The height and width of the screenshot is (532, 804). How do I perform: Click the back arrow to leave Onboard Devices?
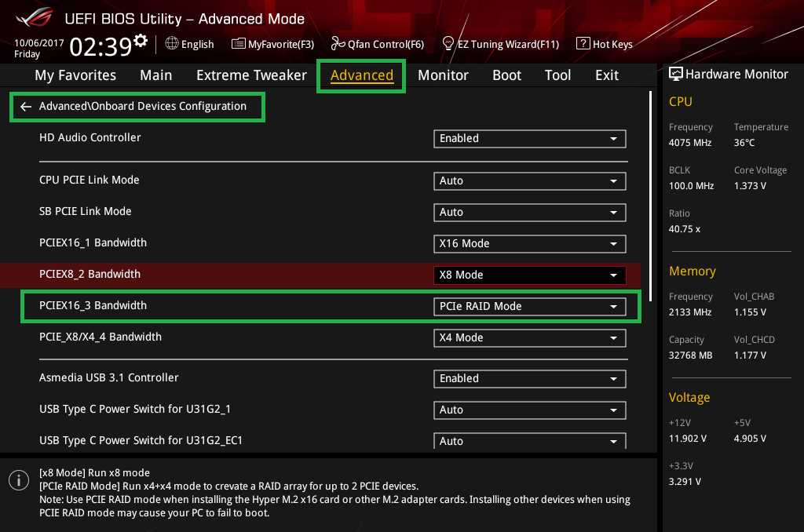26,107
